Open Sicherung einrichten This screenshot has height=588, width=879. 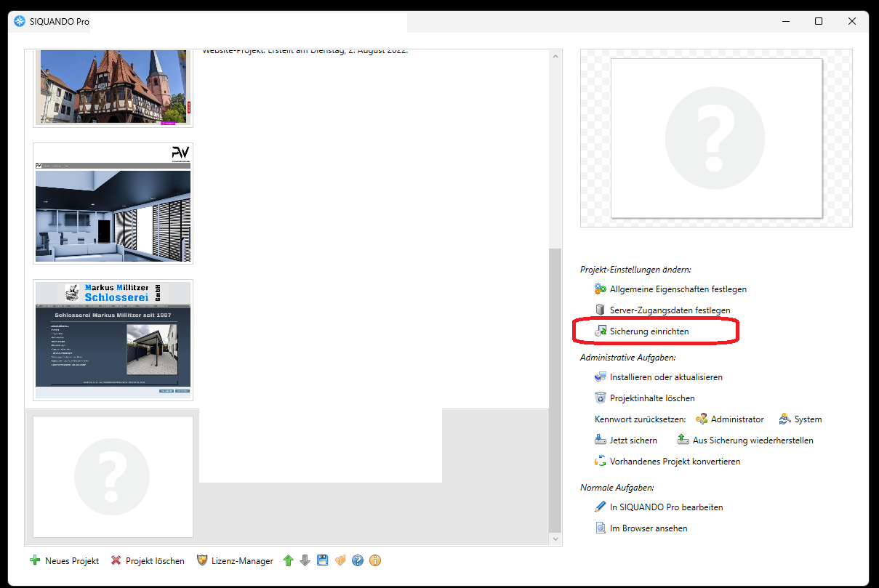tap(641, 331)
